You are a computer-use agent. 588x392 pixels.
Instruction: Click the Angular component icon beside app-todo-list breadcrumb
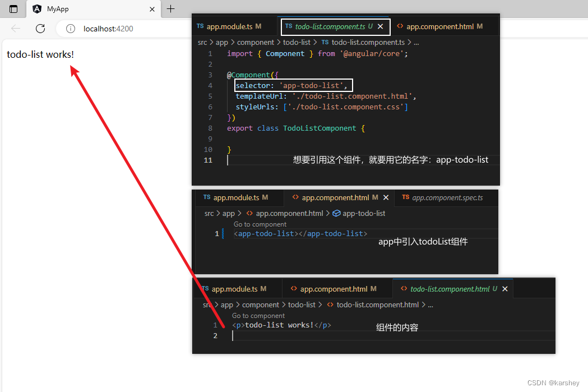(x=336, y=213)
